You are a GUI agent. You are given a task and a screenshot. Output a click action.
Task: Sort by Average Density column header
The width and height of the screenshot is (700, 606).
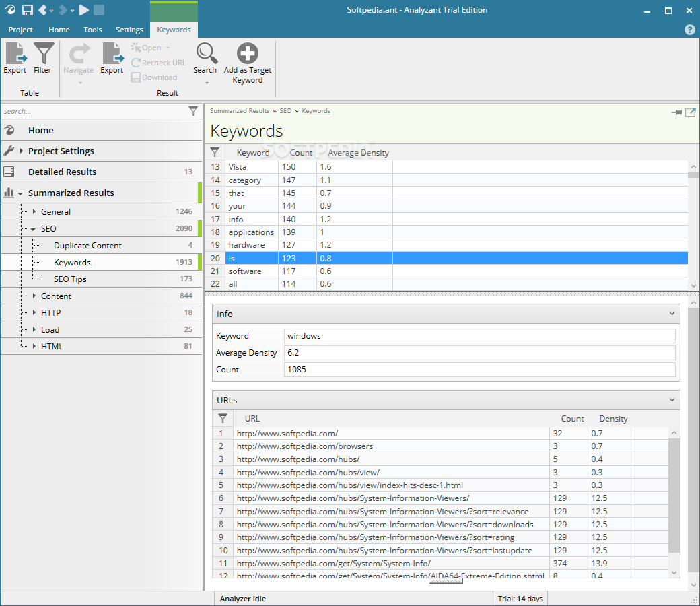(359, 153)
